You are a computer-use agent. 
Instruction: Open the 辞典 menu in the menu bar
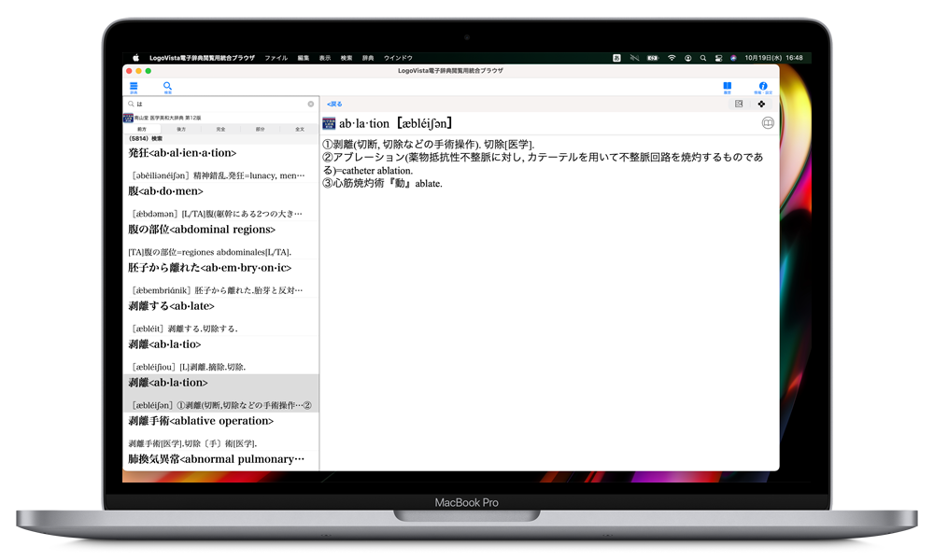367,58
